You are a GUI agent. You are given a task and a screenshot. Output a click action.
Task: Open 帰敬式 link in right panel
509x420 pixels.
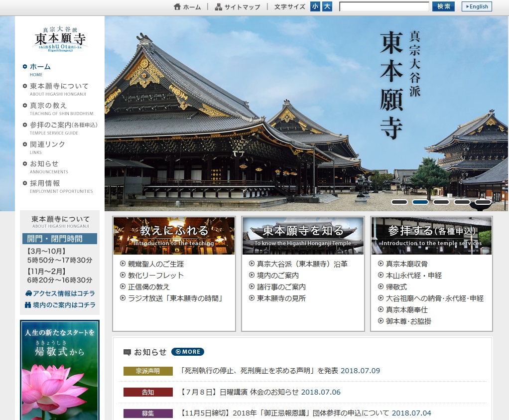pyautogui.click(x=396, y=287)
